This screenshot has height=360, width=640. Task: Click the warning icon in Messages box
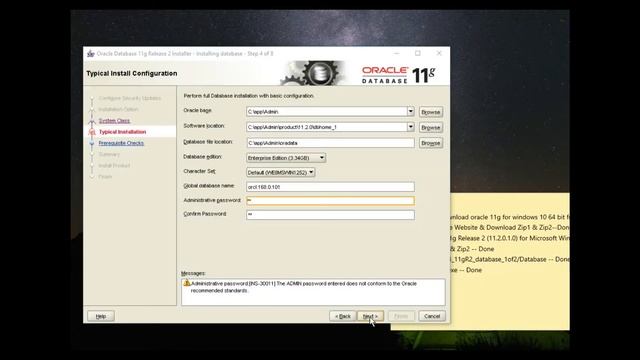(187, 283)
